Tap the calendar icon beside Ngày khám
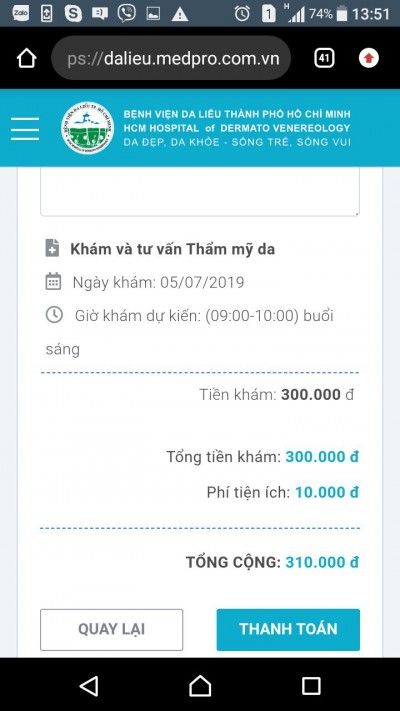 pos(54,281)
